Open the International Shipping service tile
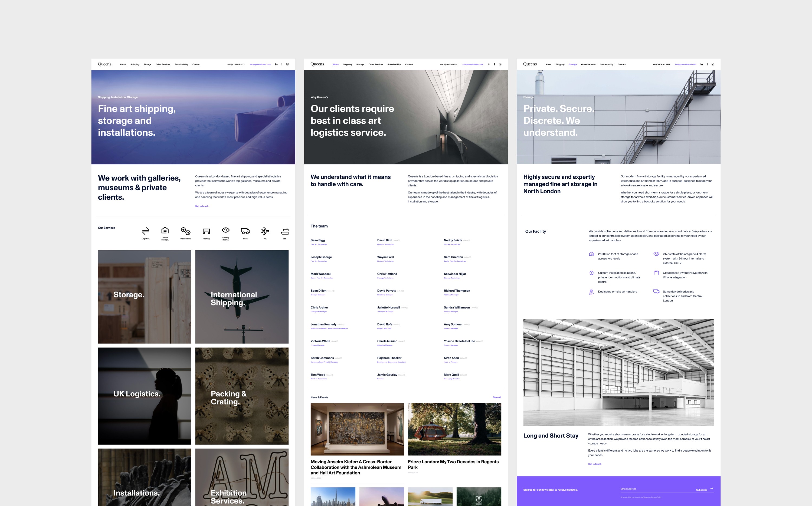 click(x=242, y=297)
